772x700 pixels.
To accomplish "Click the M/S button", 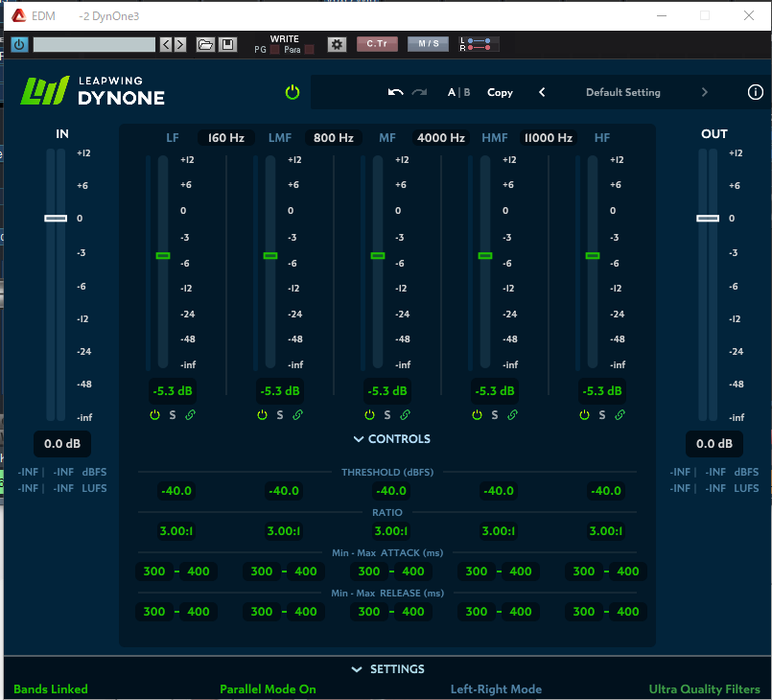I will click(428, 44).
